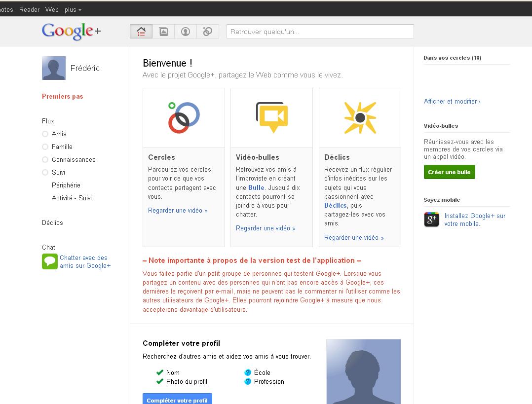
Task: Click the Vidéo-bulles yellow camera icon
Action: (272, 117)
